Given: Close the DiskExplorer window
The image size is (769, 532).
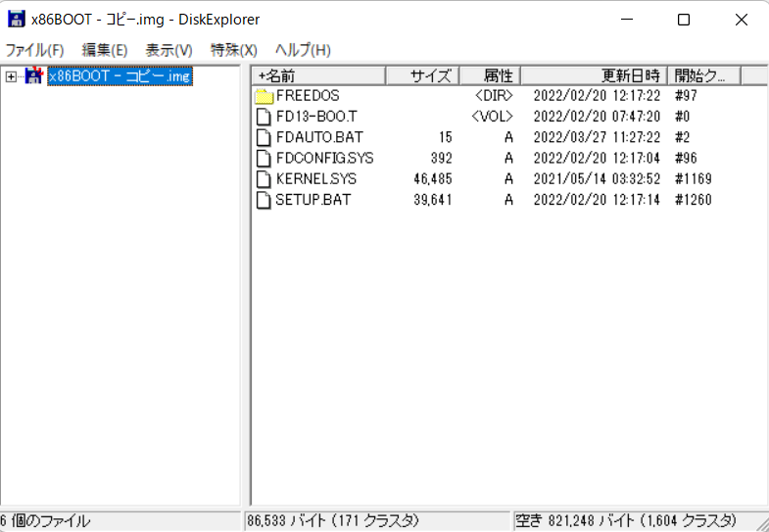Looking at the screenshot, I should tap(742, 20).
